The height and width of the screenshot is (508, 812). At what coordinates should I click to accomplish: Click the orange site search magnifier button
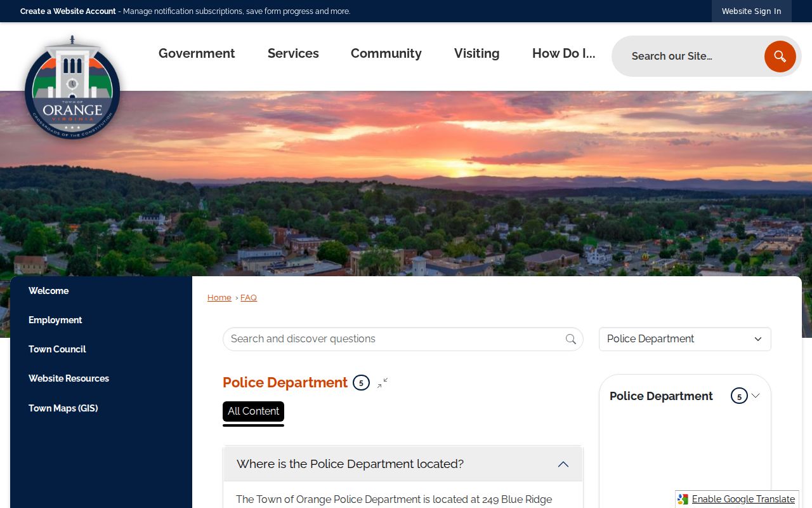780,57
